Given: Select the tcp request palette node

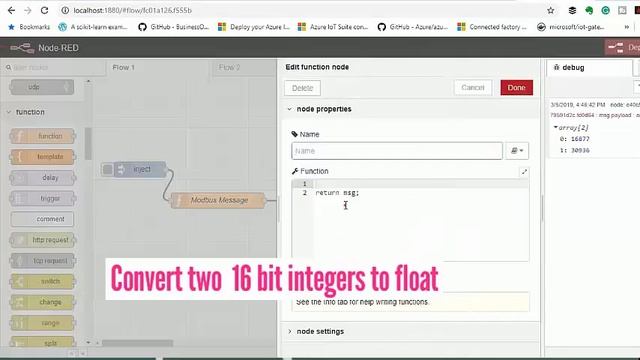Looking at the screenshot, I should (x=43, y=261).
